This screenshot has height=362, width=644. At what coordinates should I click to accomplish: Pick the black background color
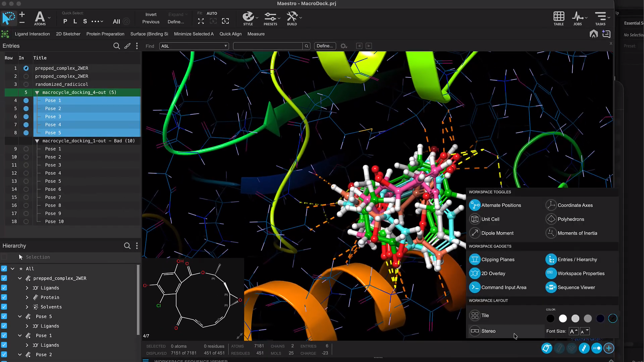click(x=550, y=318)
